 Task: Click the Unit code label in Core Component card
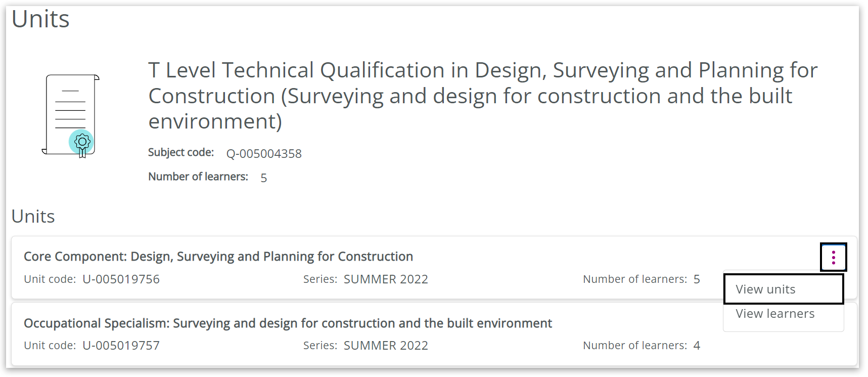click(x=50, y=279)
